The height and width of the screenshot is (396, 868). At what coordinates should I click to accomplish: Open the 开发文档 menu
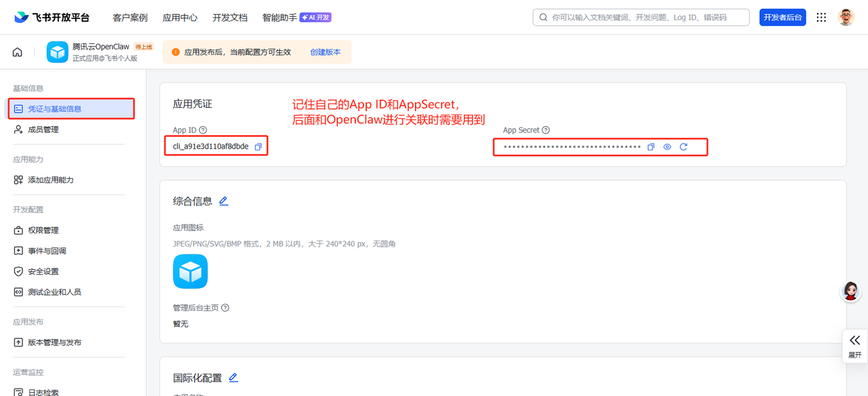tap(230, 18)
